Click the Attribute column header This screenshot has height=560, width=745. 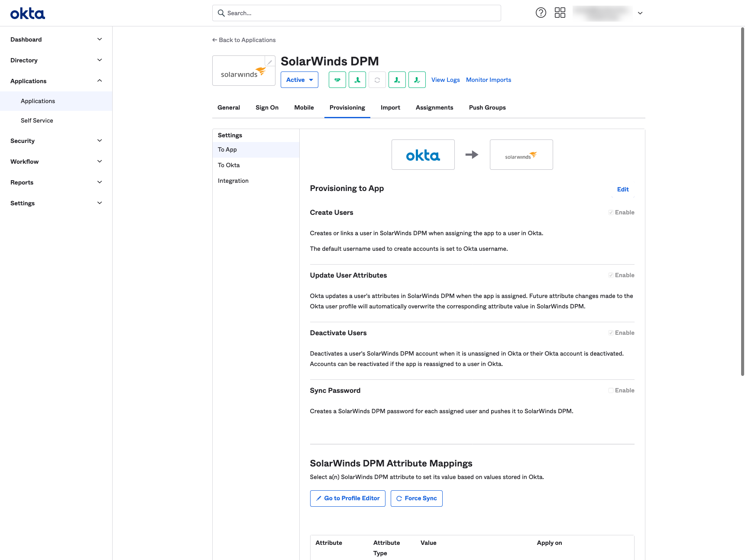click(329, 543)
